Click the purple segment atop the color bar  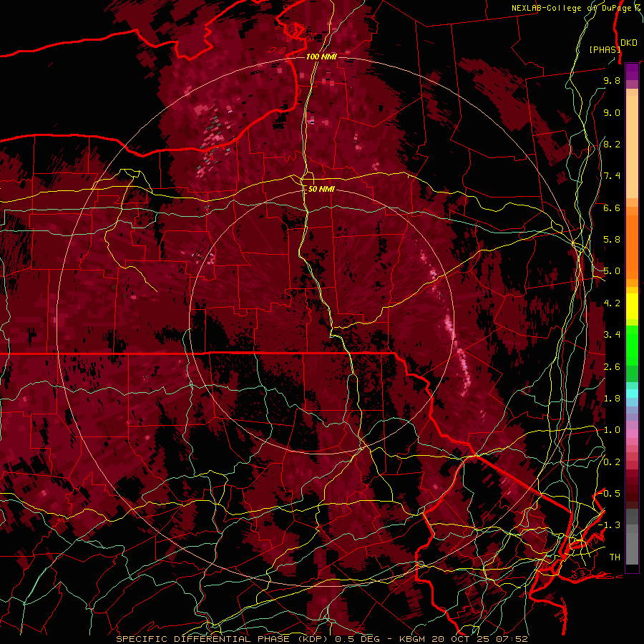[632, 72]
